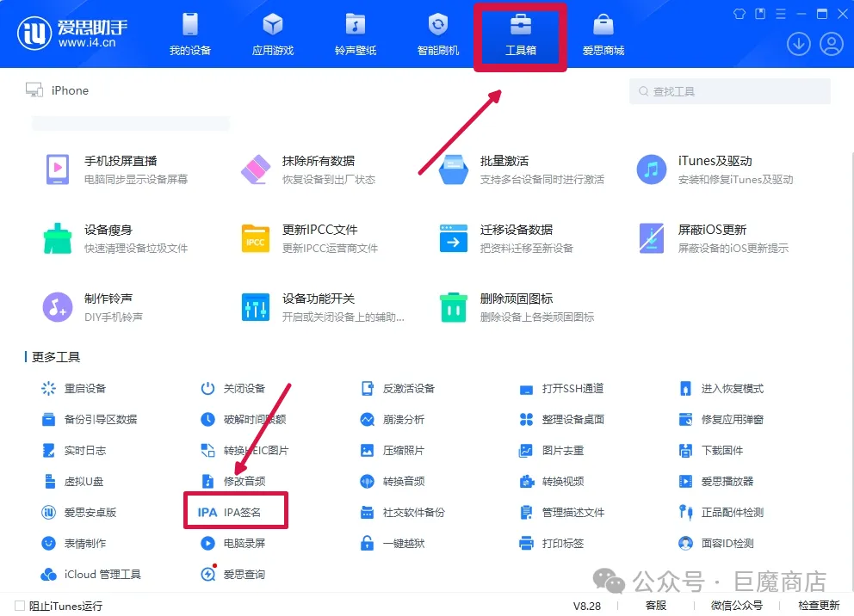This screenshot has width=854, height=616.
Task: Open 爱思安卓版 tool
Action: click(79, 513)
